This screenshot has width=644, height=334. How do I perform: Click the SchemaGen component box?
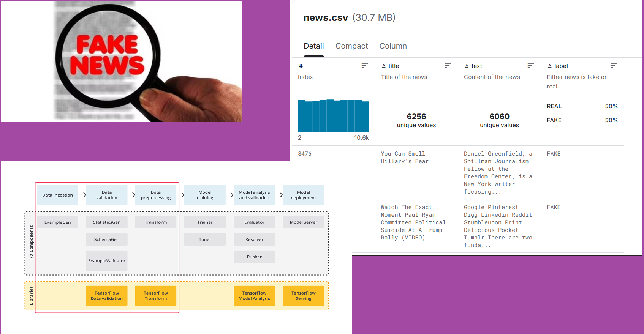(x=107, y=239)
